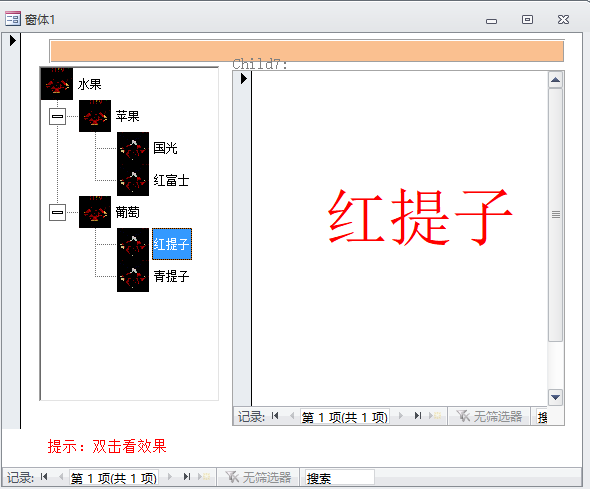Click the main form record selector arrow

(x=12, y=41)
